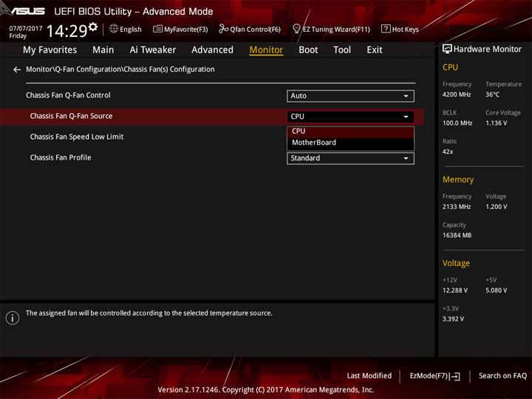Viewport: 532px width, 399px height.
Task: Click the version copyright text
Action: [x=266, y=390]
